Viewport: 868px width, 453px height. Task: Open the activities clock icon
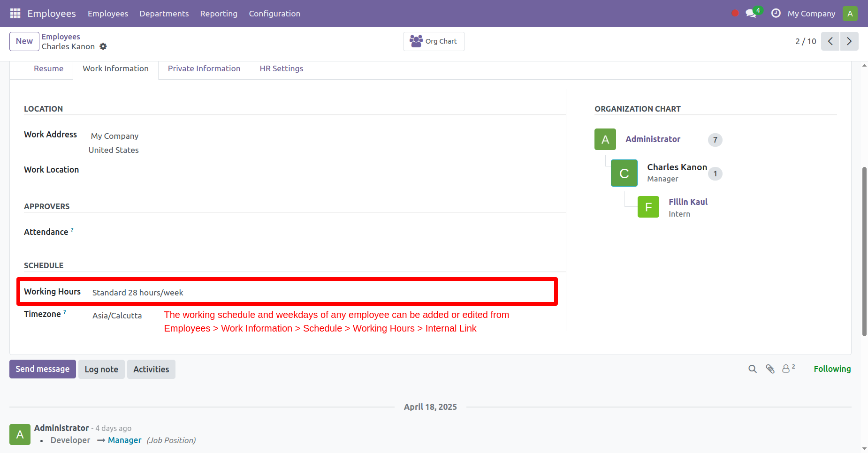tap(776, 14)
